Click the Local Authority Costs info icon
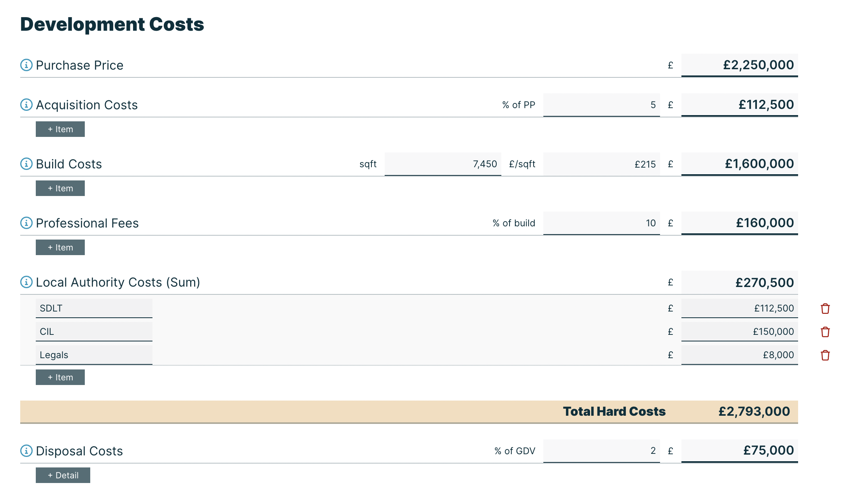851x504 pixels. [x=26, y=282]
